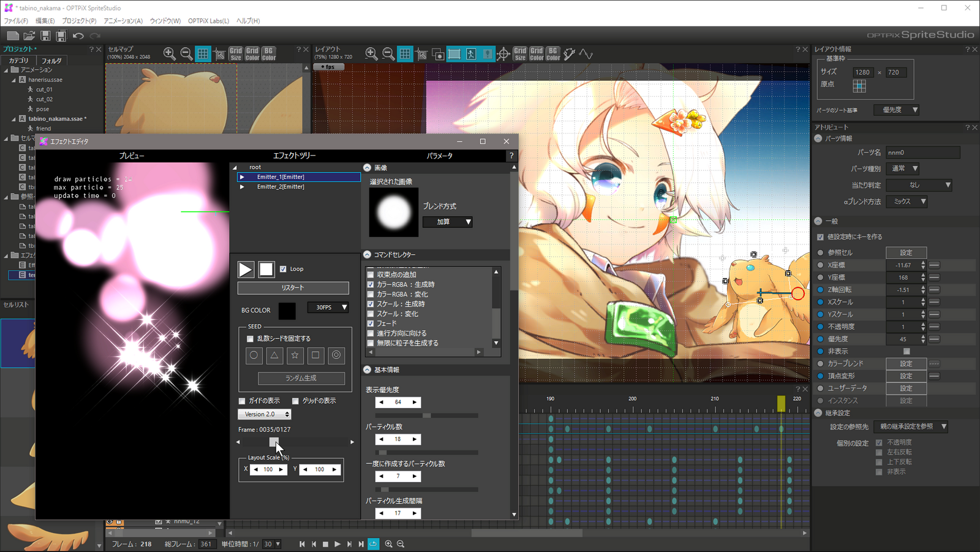
Task: Toggle the Loop checkbox in the effect editor
Action: (282, 268)
